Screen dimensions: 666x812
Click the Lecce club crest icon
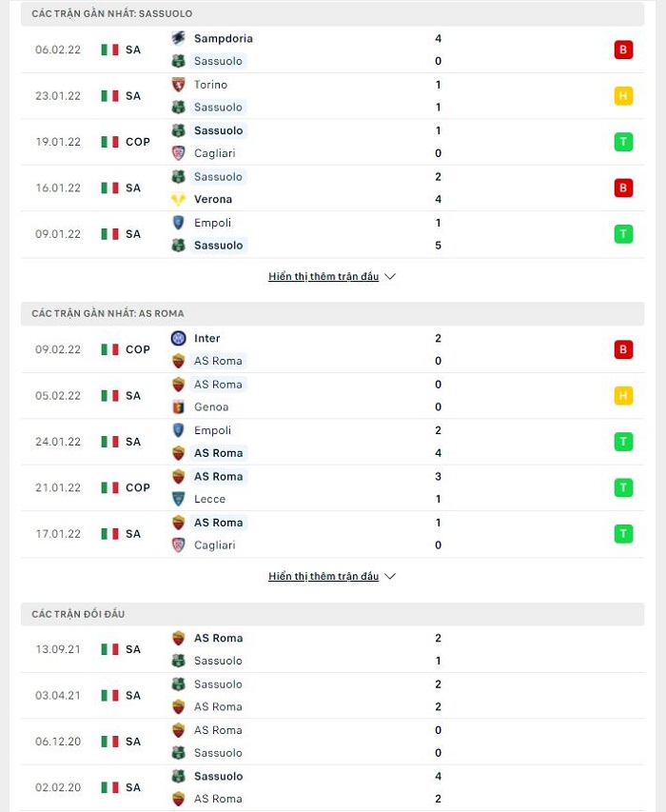pyautogui.click(x=178, y=499)
